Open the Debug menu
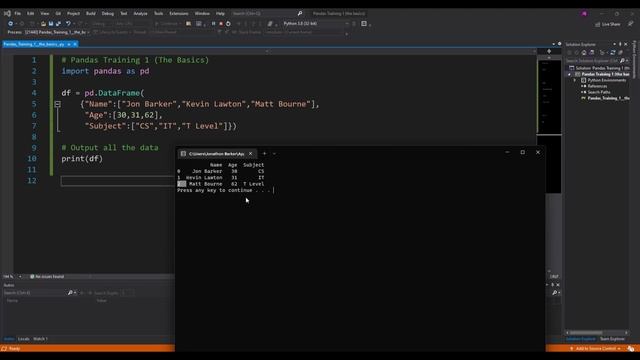Viewport: 640px width, 360px height. coord(108,13)
